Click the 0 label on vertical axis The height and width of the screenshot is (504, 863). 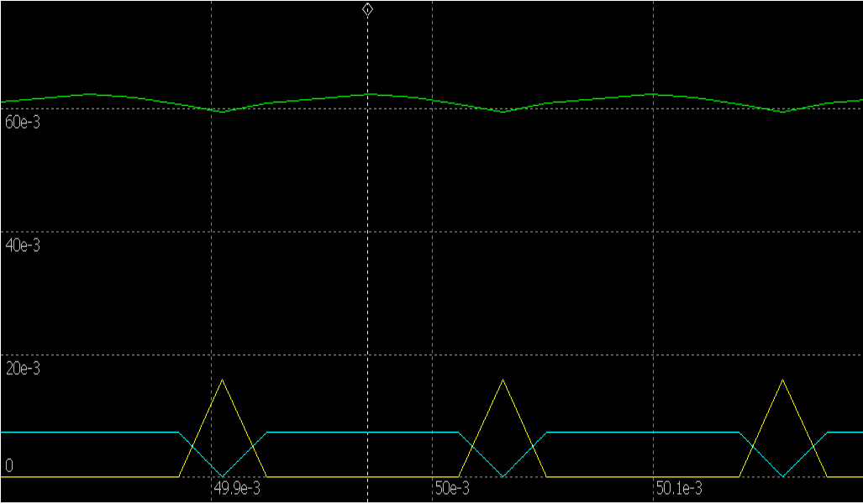click(x=9, y=465)
